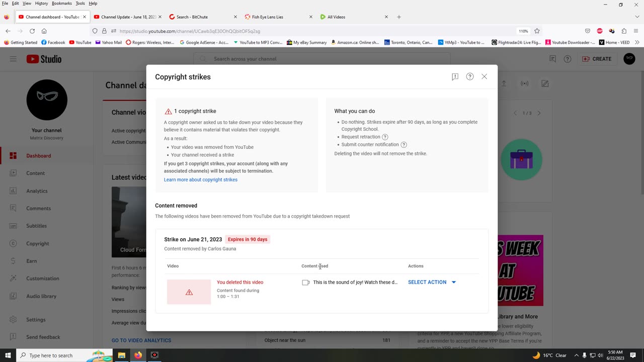Open the History menu

click(41, 4)
